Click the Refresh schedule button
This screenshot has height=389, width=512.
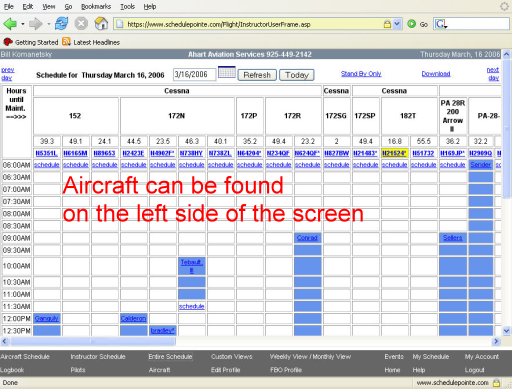[x=257, y=75]
